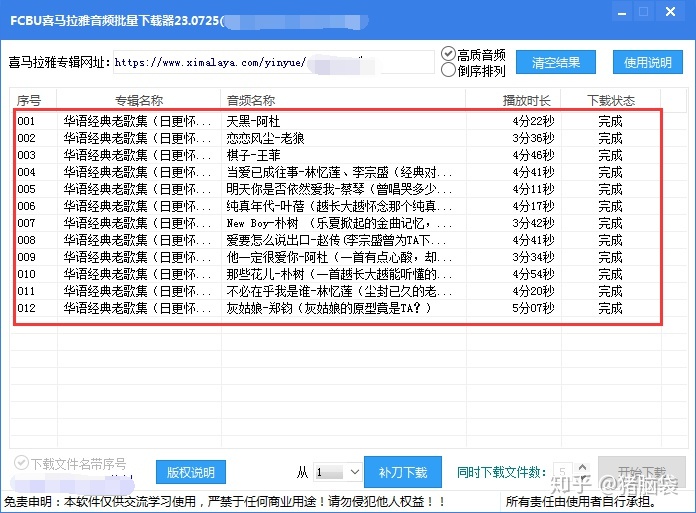696x513 pixels.
Task: Click the 专辑名称 column header
Action: point(138,101)
